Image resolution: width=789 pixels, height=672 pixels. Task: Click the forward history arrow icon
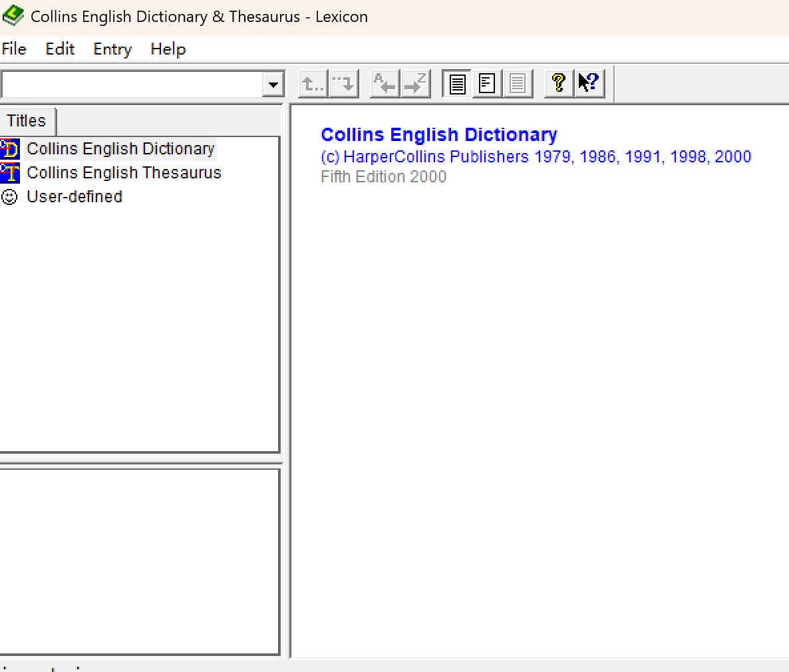click(344, 84)
